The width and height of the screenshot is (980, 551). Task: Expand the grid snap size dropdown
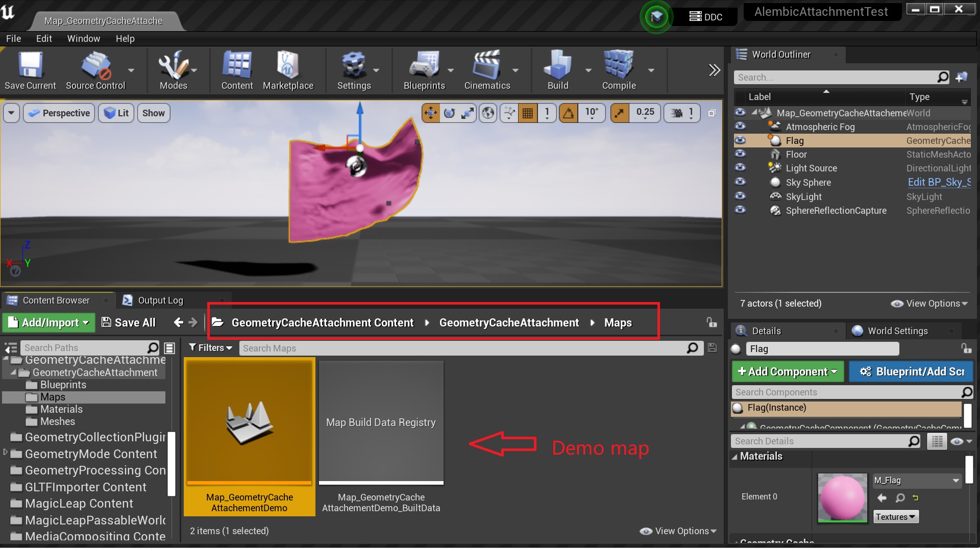pos(547,113)
